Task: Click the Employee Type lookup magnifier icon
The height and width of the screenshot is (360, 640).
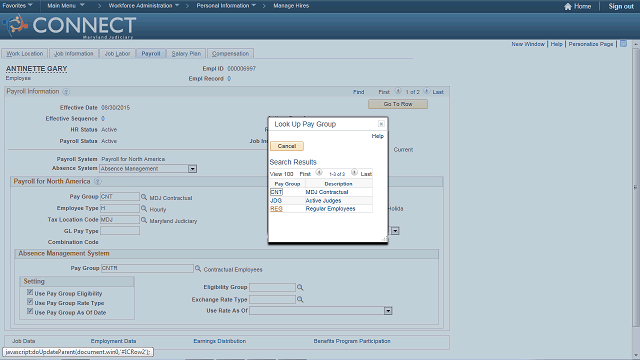Action: pyautogui.click(x=144, y=208)
